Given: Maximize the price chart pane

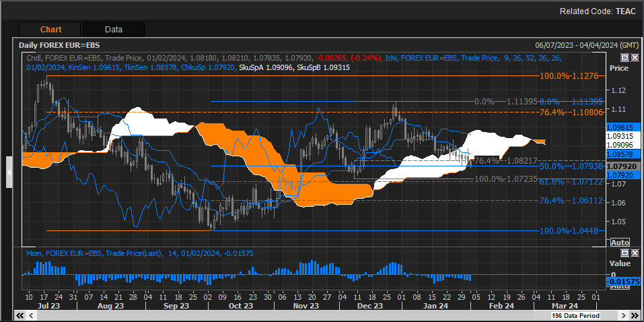Looking at the screenshot, I should coord(624,58).
